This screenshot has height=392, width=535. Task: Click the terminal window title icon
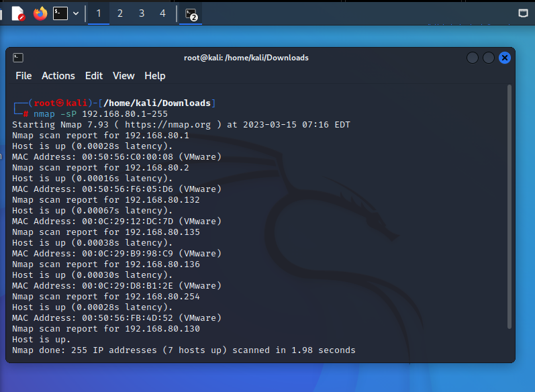18,58
